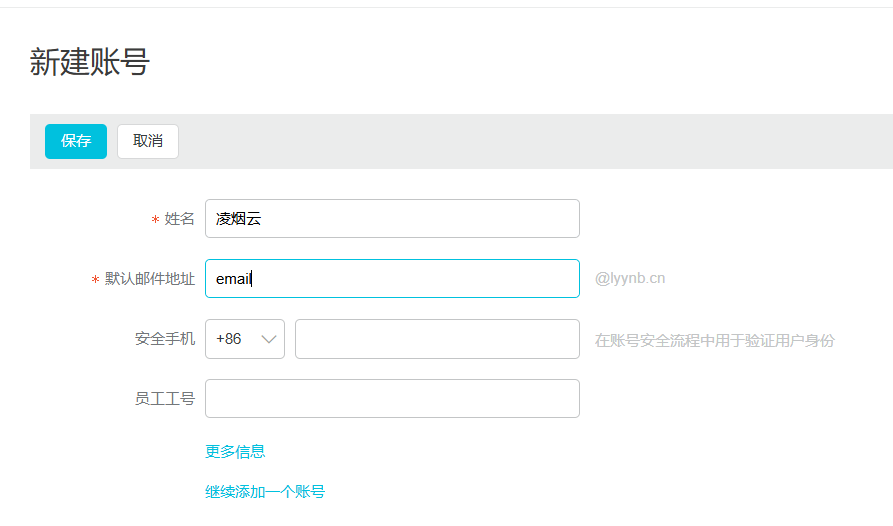Expand the 更多信息 section
This screenshot has height=526, width=893.
pyautogui.click(x=235, y=451)
